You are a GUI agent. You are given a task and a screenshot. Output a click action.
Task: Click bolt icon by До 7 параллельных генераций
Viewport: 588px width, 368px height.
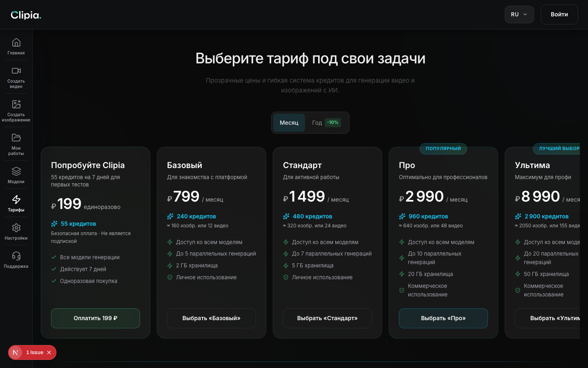(x=286, y=254)
